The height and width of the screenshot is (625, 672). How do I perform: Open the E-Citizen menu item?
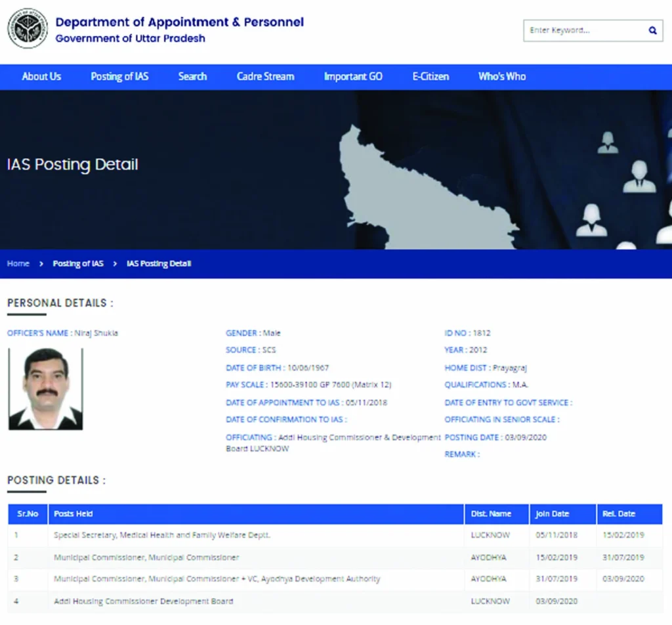point(430,76)
